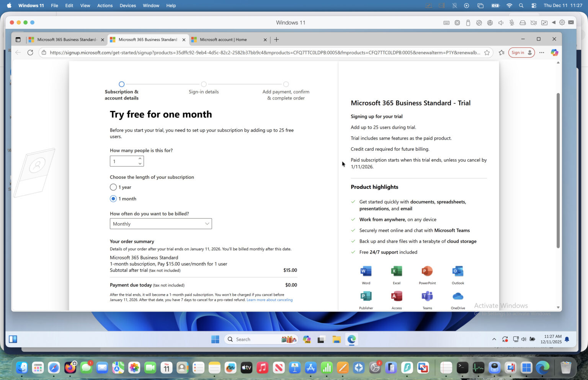588x380 pixels.
Task: Select the Microsoft Teams icon
Action: (427, 296)
